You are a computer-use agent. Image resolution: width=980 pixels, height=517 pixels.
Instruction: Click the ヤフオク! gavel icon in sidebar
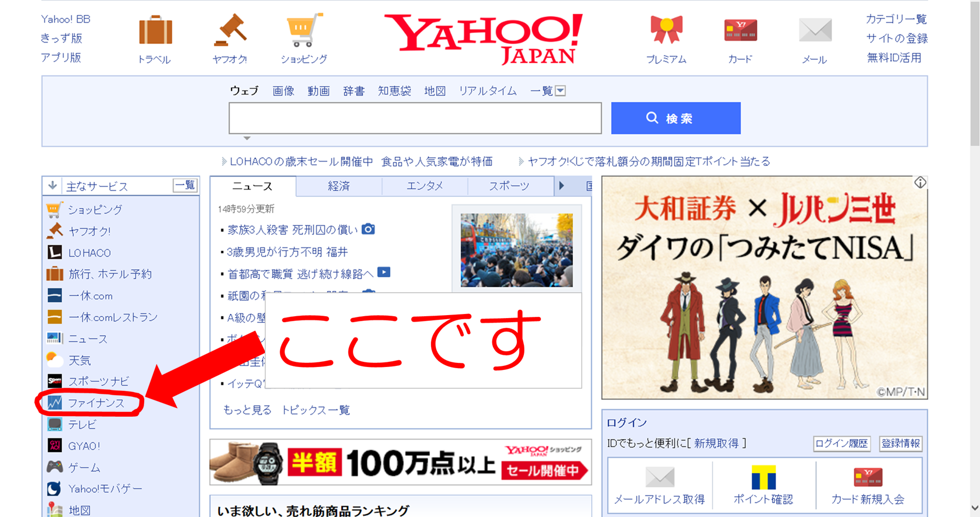coord(54,230)
